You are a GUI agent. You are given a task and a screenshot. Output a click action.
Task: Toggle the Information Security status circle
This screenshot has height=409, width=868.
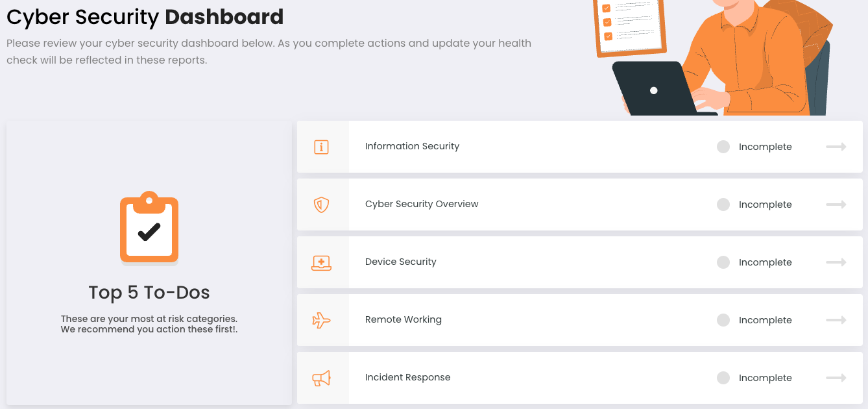[x=723, y=147]
